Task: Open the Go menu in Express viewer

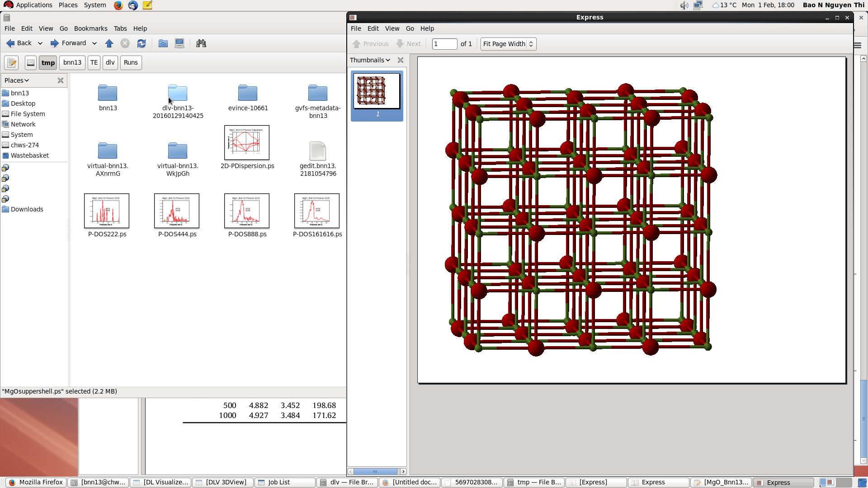Action: pyautogui.click(x=410, y=28)
